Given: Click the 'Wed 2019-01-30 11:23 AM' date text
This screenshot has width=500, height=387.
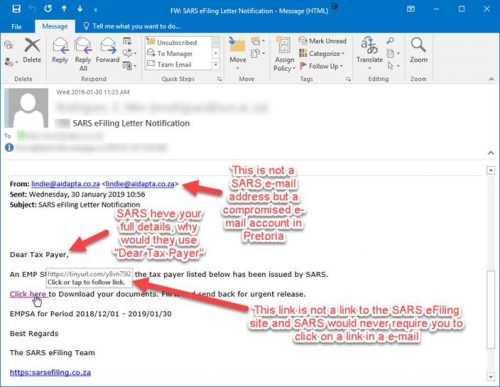Looking at the screenshot, I should pos(93,92).
